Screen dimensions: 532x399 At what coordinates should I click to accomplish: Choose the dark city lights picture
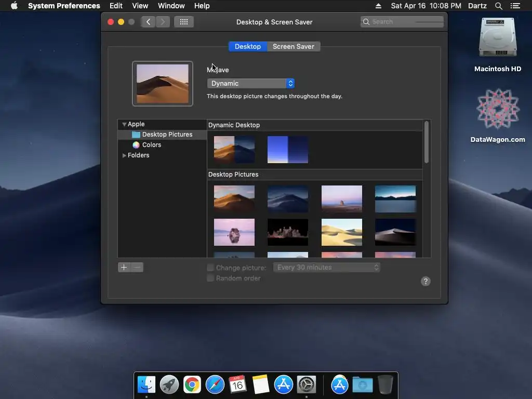[288, 232]
